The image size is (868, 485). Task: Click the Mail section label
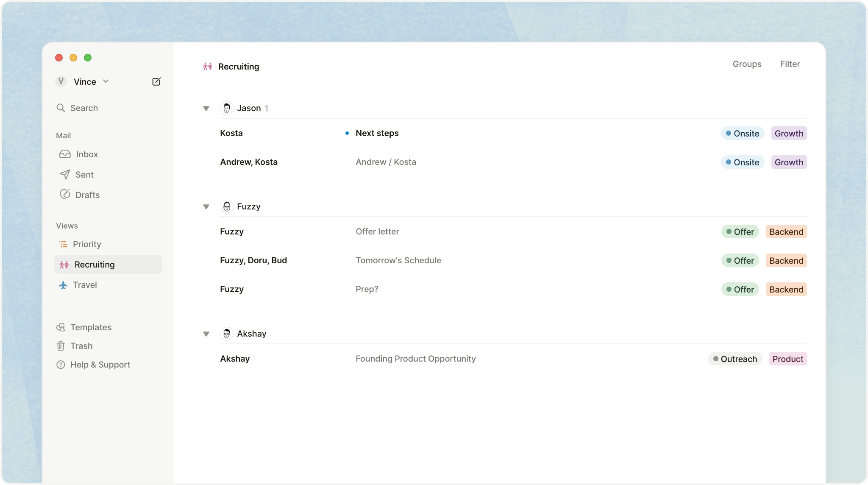coord(64,135)
